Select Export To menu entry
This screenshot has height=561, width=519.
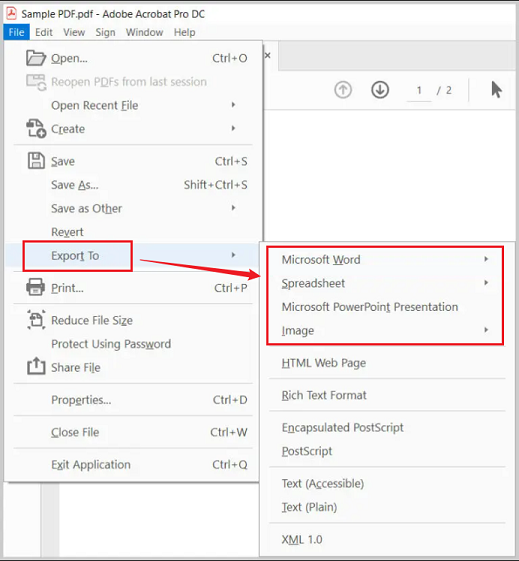pos(133,255)
